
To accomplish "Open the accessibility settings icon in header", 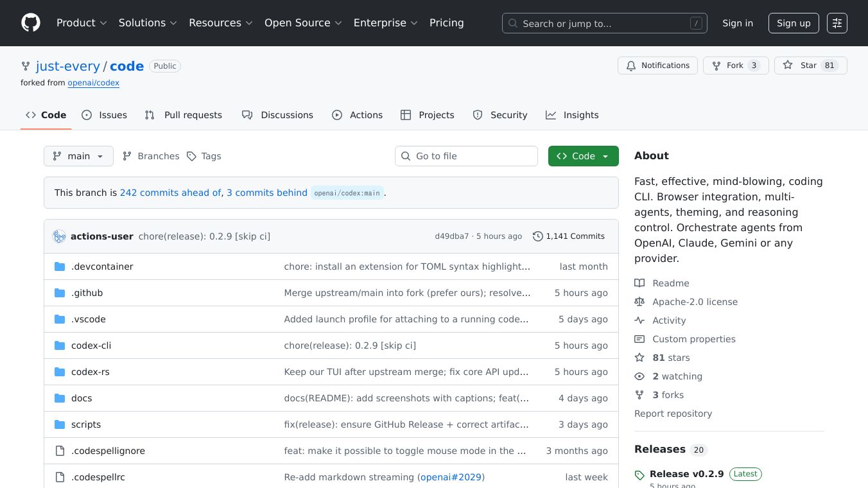I will (x=837, y=23).
